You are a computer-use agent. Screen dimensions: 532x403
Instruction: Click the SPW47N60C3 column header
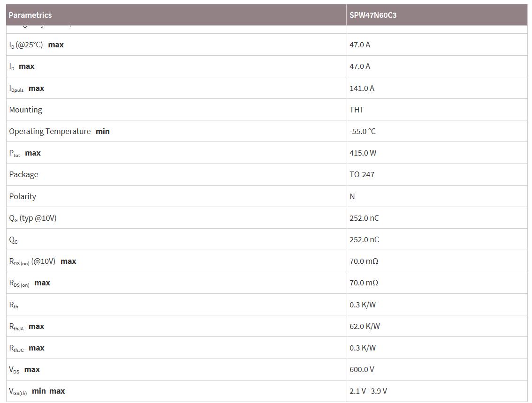pos(372,15)
